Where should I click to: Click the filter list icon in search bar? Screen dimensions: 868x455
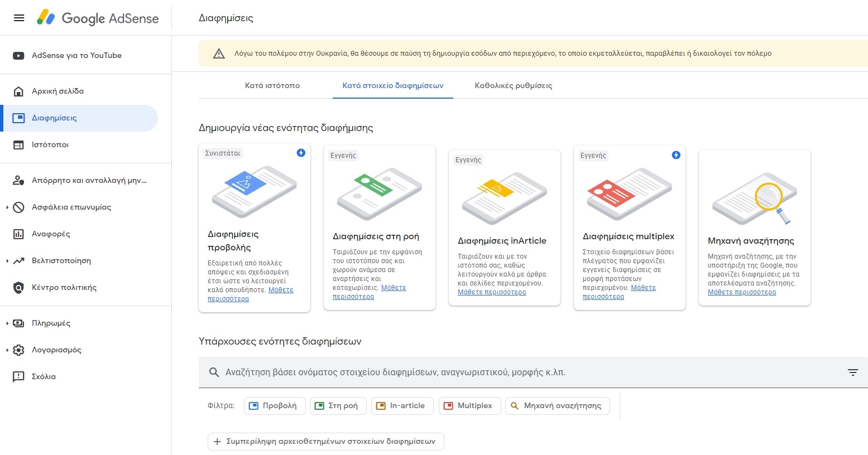point(852,372)
